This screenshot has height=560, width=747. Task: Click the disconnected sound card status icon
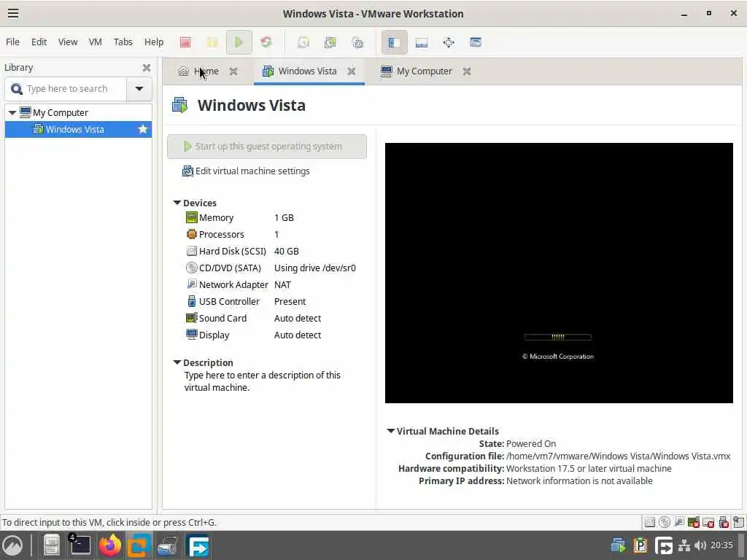tap(694, 522)
